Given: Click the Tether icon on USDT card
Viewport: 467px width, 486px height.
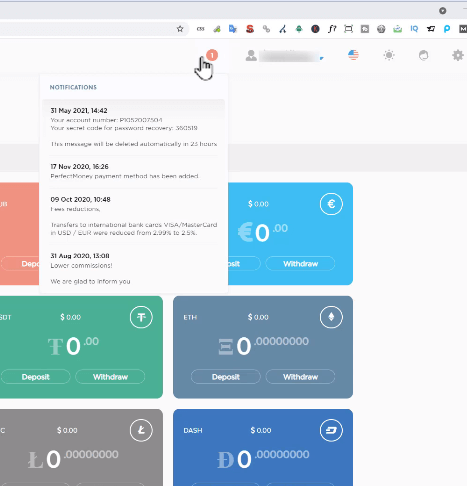Looking at the screenshot, I should (x=141, y=317).
